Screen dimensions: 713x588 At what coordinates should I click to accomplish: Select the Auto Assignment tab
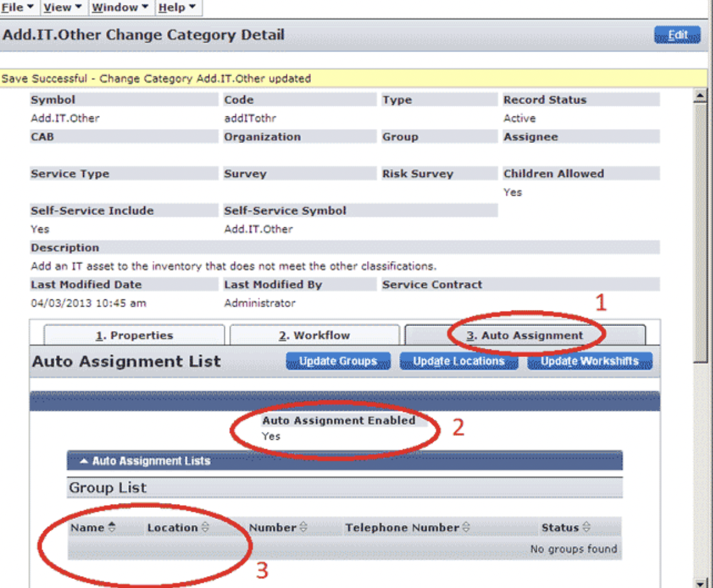[524, 336]
